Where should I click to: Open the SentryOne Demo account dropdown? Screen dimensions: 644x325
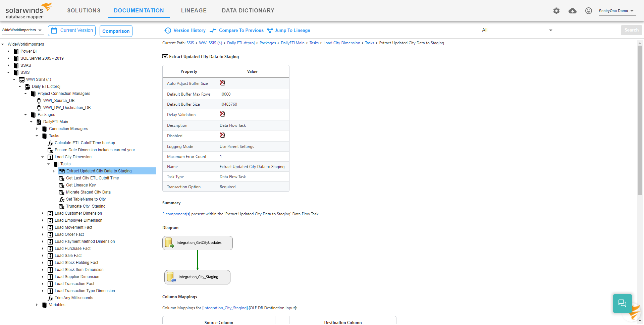(616, 11)
